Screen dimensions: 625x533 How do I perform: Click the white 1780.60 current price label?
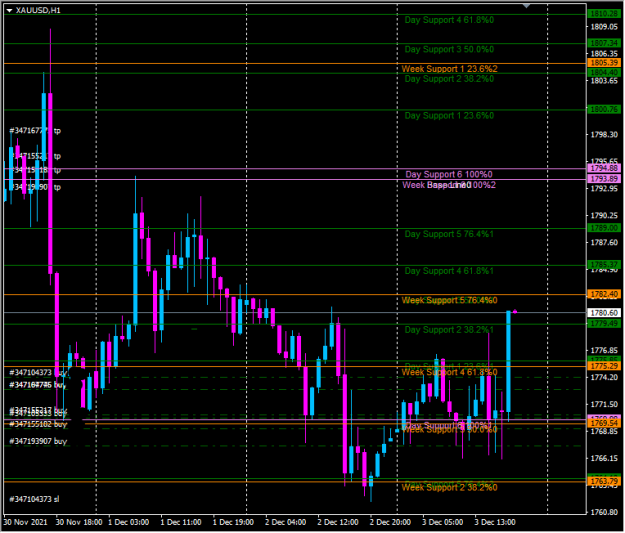pos(604,313)
